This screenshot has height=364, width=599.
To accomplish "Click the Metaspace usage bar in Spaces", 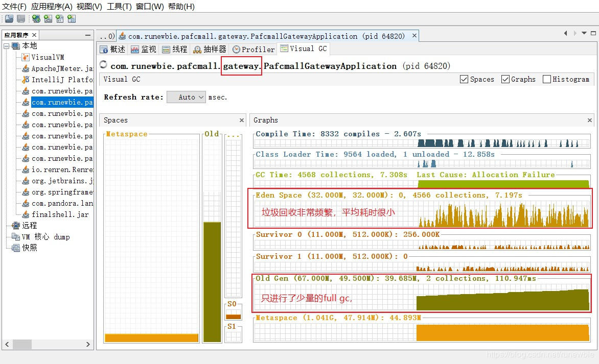I will (x=152, y=337).
